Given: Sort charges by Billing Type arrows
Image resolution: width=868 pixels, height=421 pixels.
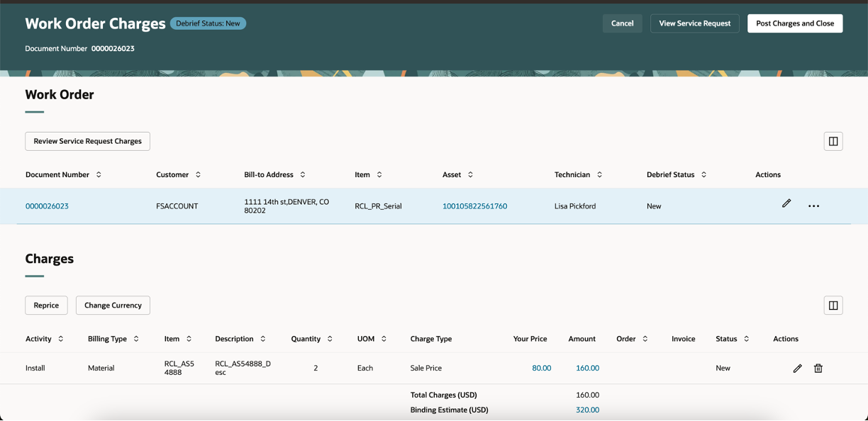Looking at the screenshot, I should click(x=136, y=339).
